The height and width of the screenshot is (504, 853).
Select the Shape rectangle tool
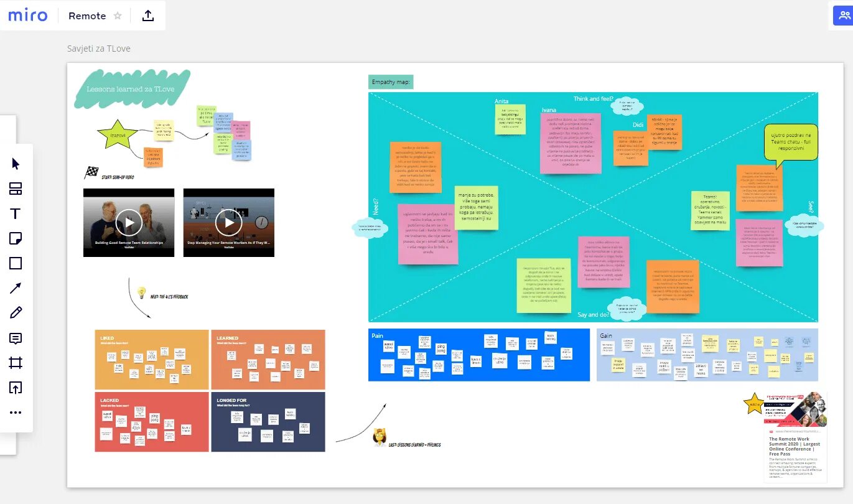pos(16,263)
